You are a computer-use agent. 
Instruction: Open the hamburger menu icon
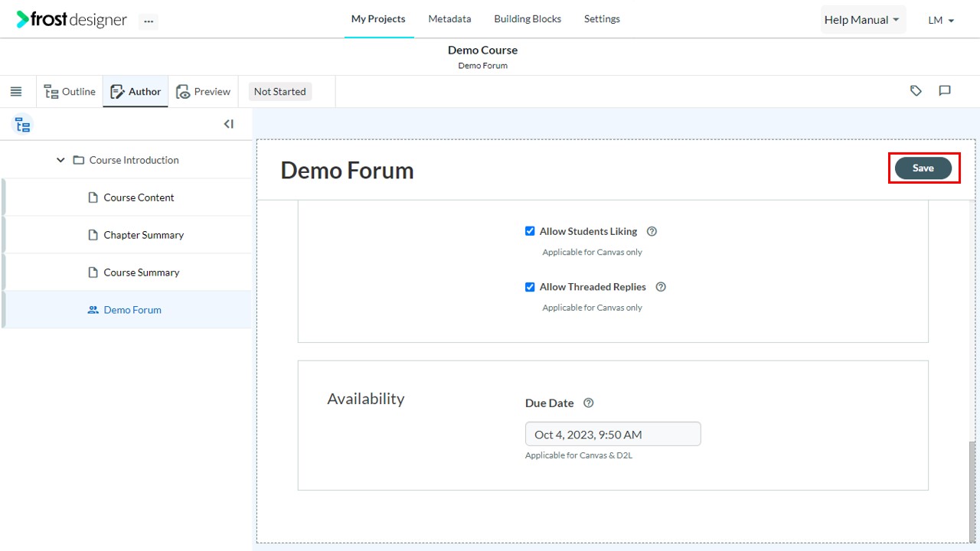16,92
